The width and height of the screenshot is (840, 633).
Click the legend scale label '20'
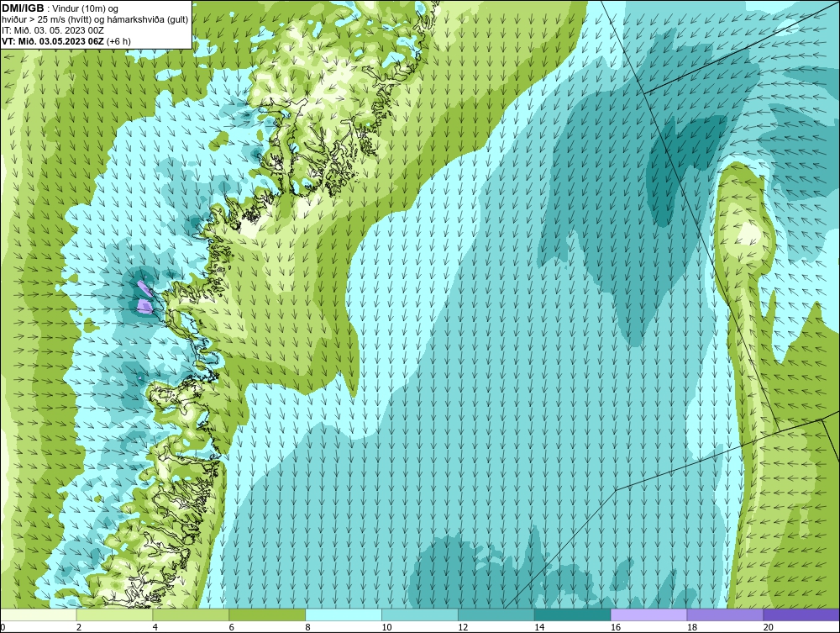(769, 627)
